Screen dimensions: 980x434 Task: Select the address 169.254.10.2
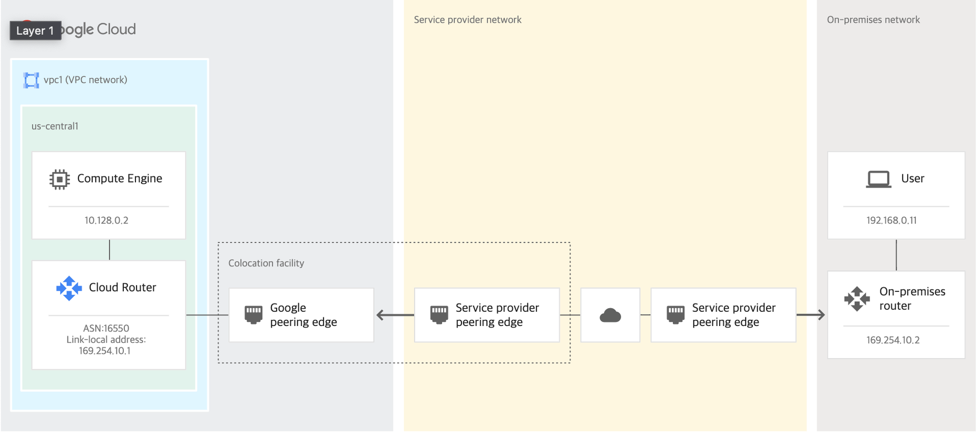[893, 340]
